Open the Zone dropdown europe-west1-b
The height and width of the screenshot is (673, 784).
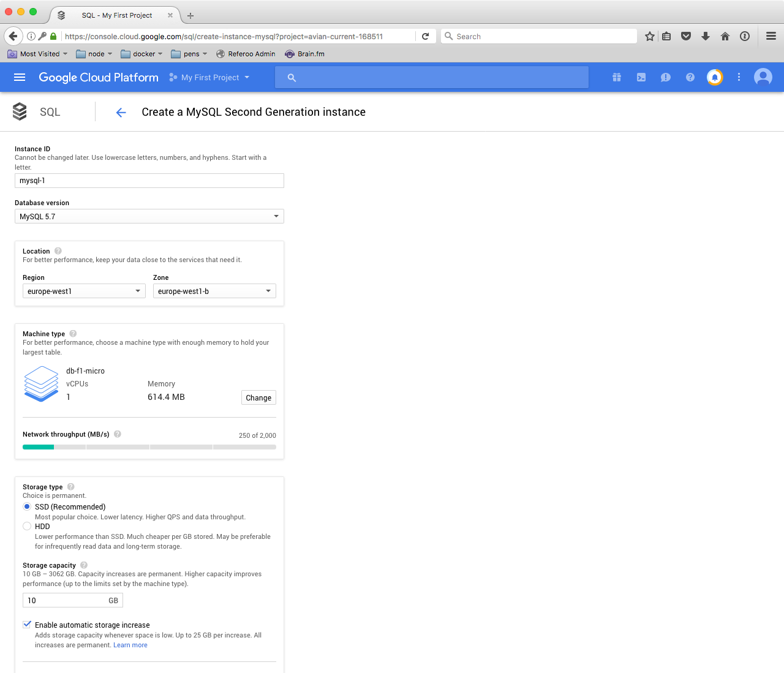214,291
